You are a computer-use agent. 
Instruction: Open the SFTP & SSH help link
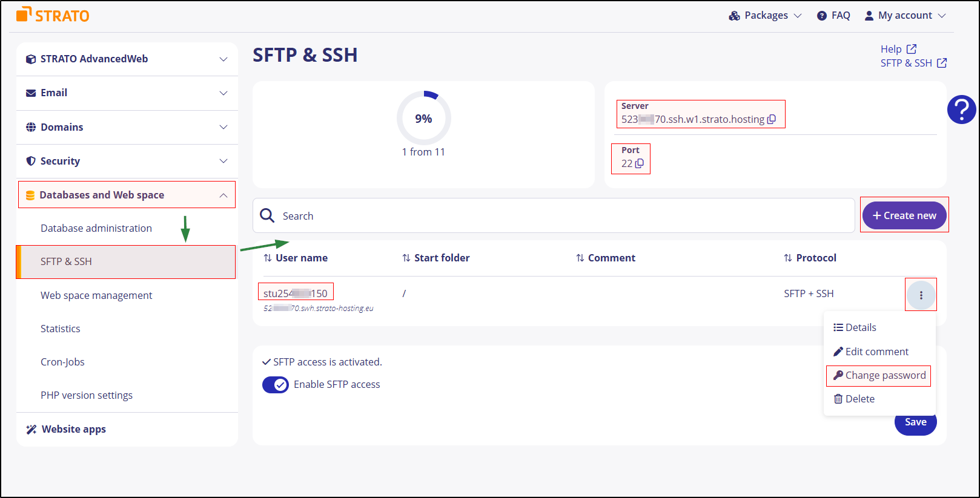tap(913, 63)
